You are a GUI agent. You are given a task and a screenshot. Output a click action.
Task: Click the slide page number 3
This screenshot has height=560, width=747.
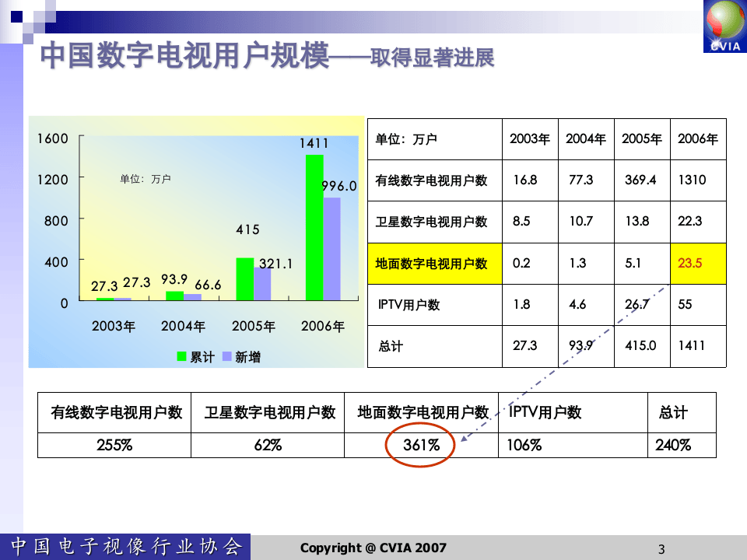point(661,549)
